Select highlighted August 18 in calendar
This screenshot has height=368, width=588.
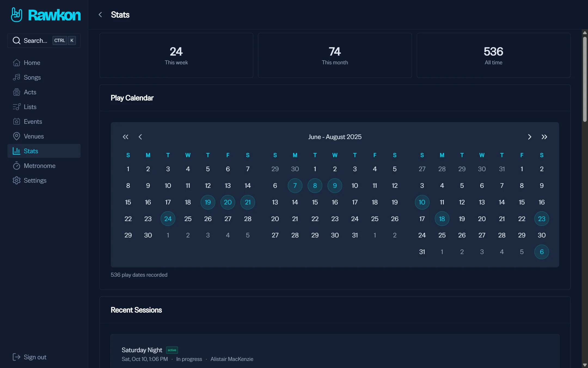tap(442, 219)
